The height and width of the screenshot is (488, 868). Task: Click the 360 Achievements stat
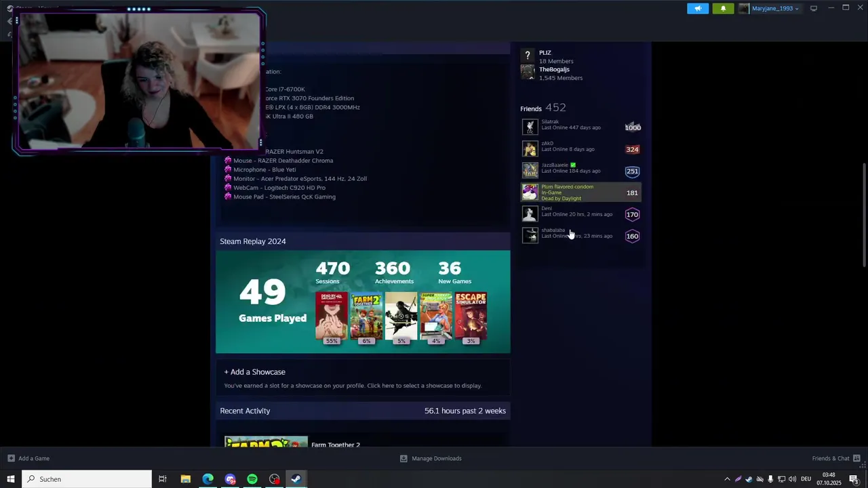pos(394,272)
